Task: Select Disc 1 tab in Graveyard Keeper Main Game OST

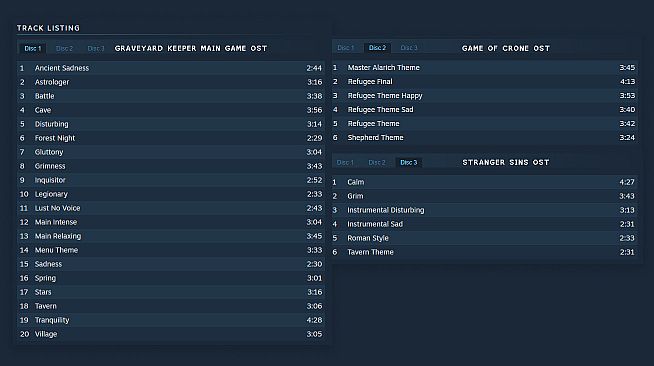Action: (33, 48)
